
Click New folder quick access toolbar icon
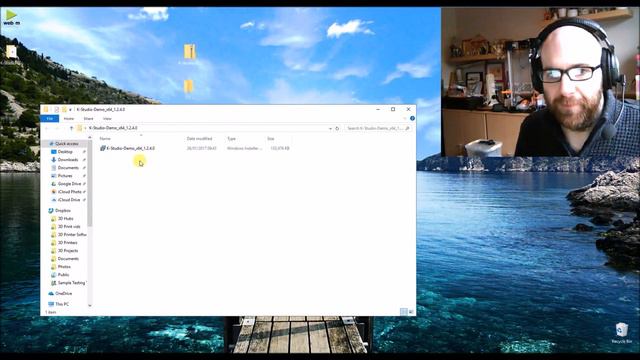pyautogui.click(x=64, y=109)
